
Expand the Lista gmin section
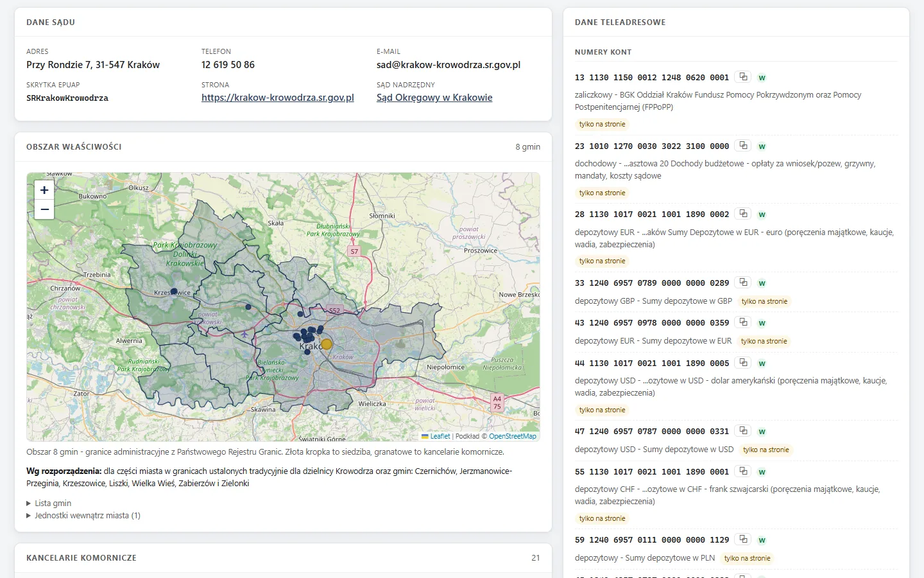[x=49, y=503]
